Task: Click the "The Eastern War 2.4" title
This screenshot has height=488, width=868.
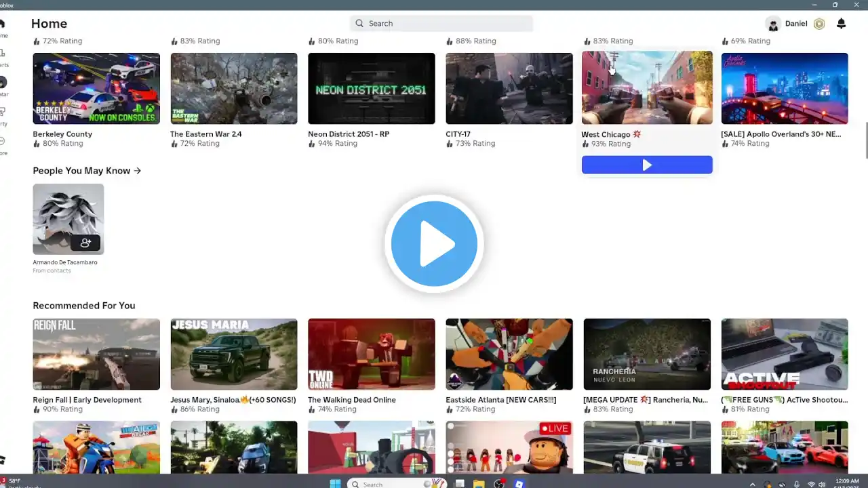Action: coord(206,134)
